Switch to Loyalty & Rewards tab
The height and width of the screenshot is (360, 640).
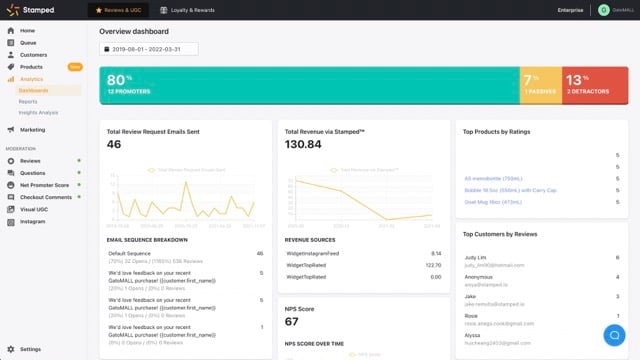(187, 10)
